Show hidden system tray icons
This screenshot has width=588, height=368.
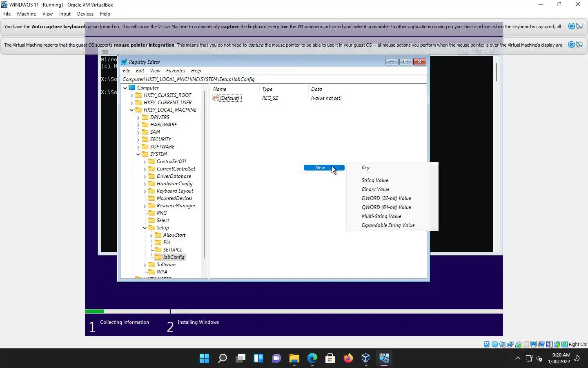[x=518, y=359]
